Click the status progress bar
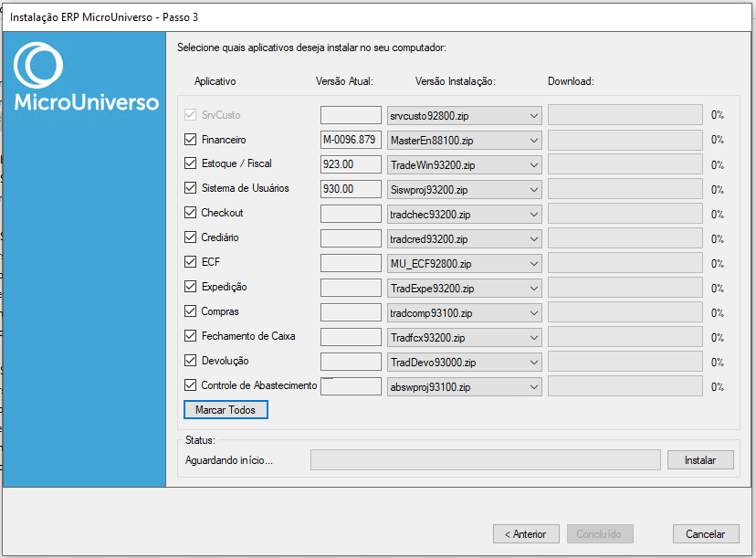This screenshot has width=756, height=558. coord(486,460)
